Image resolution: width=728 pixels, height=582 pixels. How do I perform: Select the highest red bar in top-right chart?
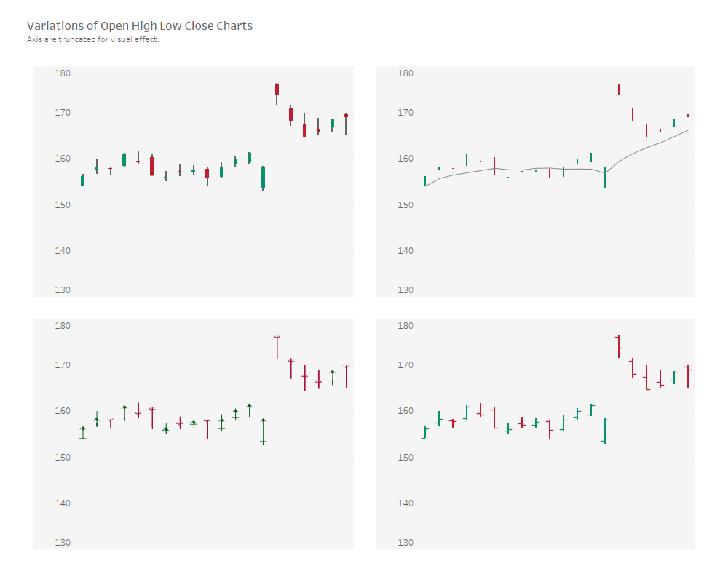coord(619,89)
